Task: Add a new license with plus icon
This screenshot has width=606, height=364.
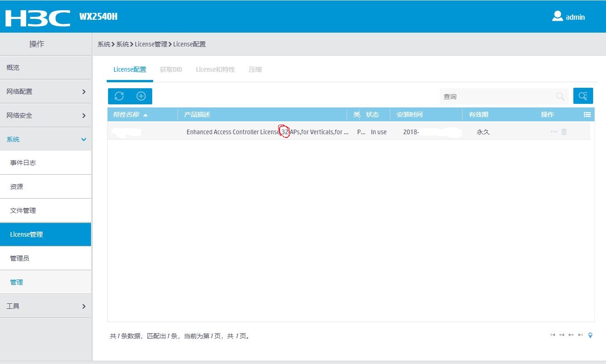Action: point(141,96)
